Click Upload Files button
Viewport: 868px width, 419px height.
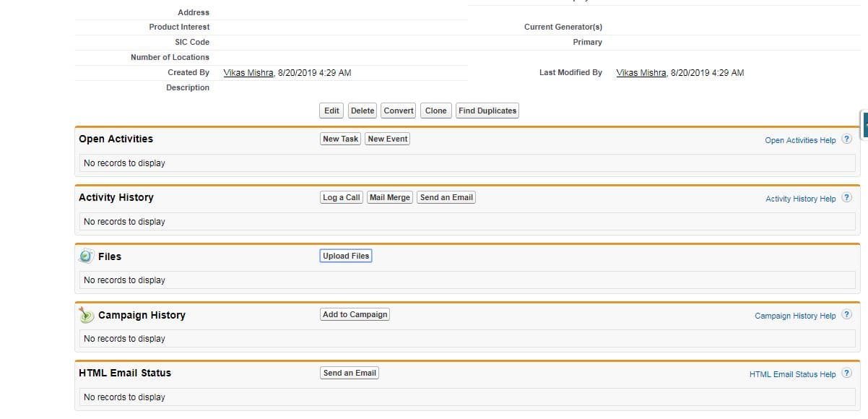tap(346, 256)
